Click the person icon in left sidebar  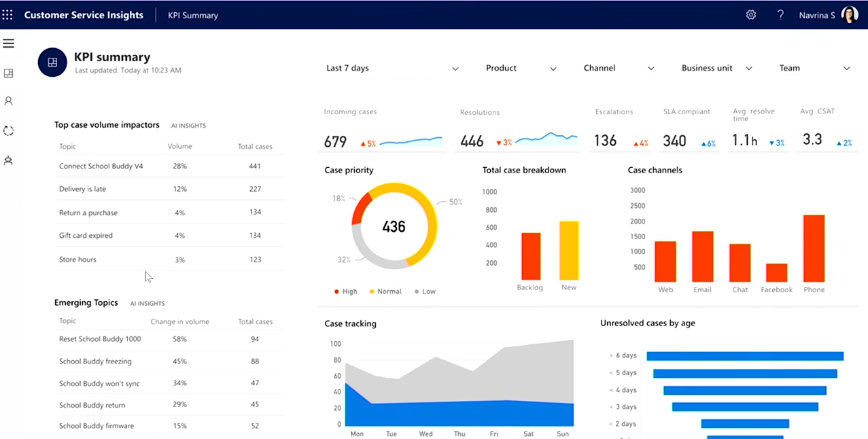8,101
